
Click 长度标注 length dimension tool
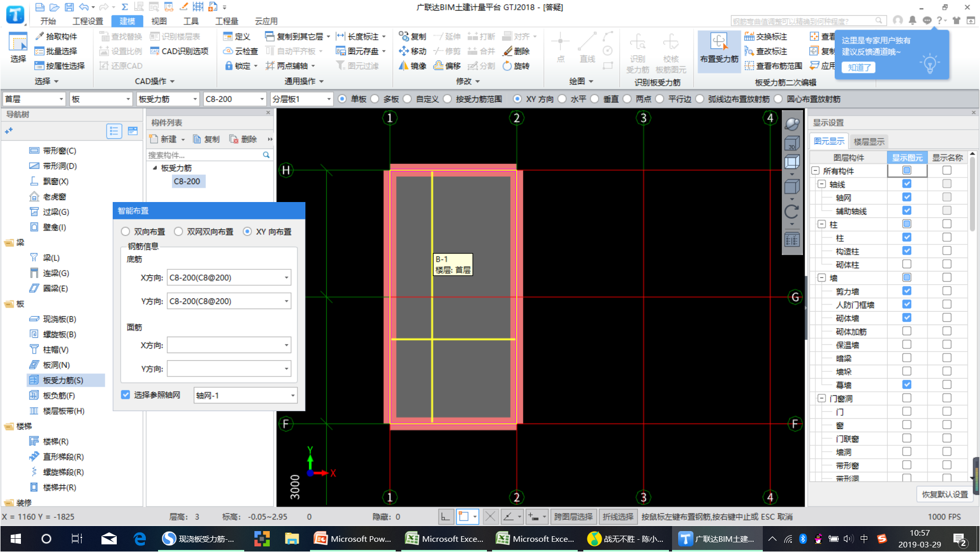(360, 36)
